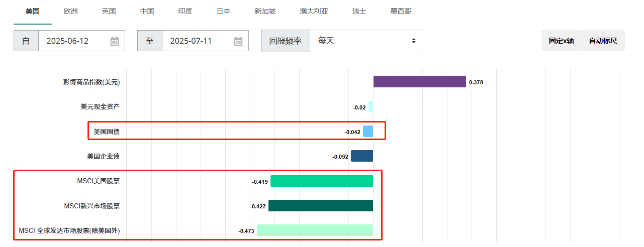Screen dimensions: 644x247
Task: Expand the 回报频率 dropdown showing 每天
Action: 366,41
